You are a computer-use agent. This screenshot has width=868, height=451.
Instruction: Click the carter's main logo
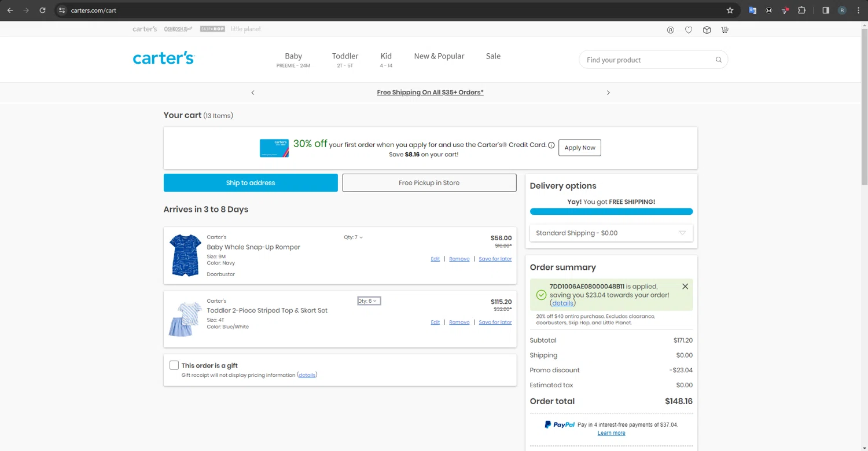pos(164,58)
